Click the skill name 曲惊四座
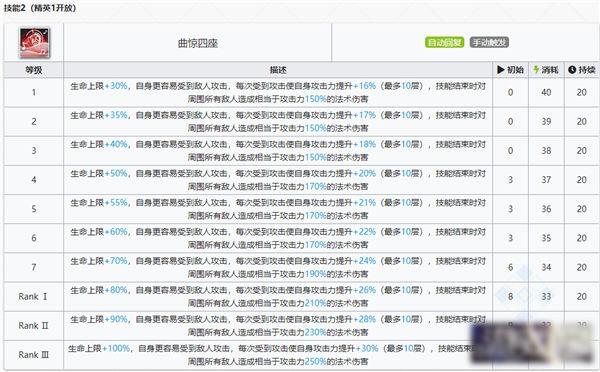The width and height of the screenshot is (600, 372). click(x=198, y=43)
